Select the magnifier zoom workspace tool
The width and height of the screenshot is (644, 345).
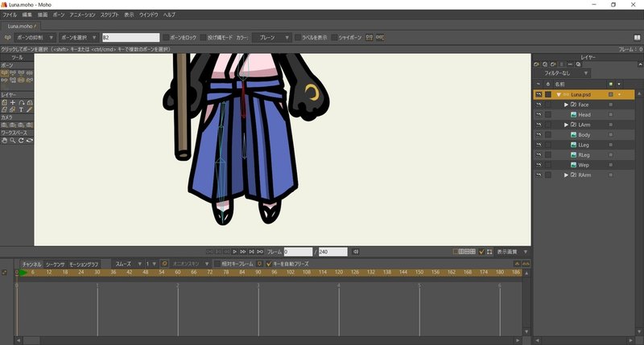(x=13, y=140)
